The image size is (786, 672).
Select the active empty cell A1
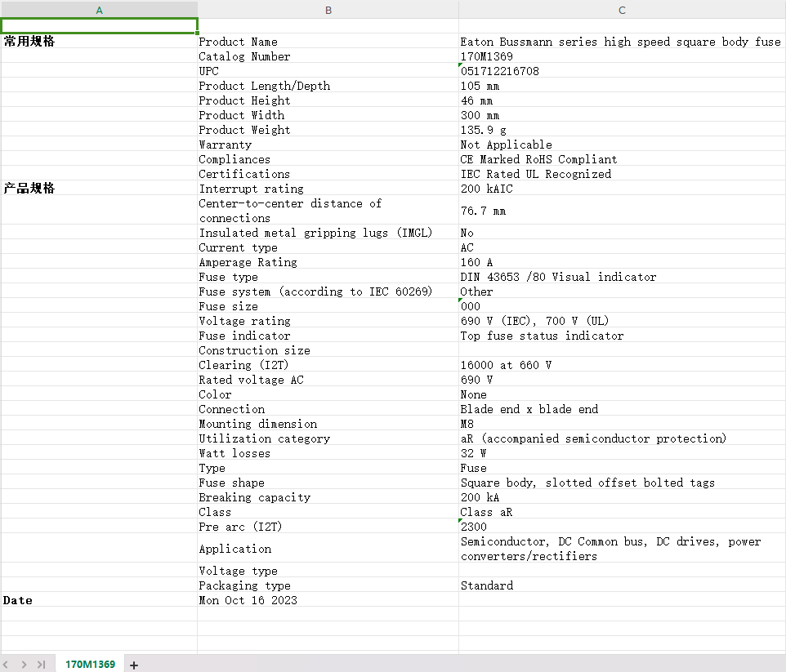[99, 26]
